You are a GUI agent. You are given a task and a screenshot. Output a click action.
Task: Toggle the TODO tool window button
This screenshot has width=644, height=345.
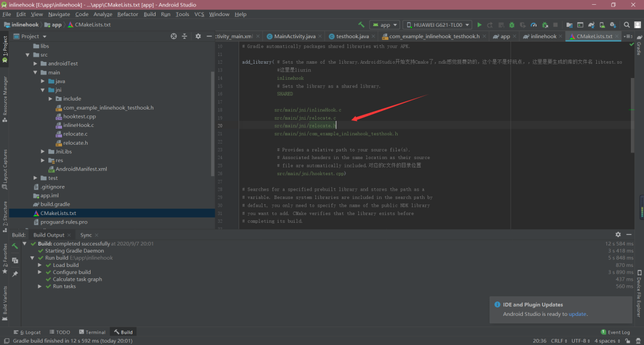pos(60,332)
